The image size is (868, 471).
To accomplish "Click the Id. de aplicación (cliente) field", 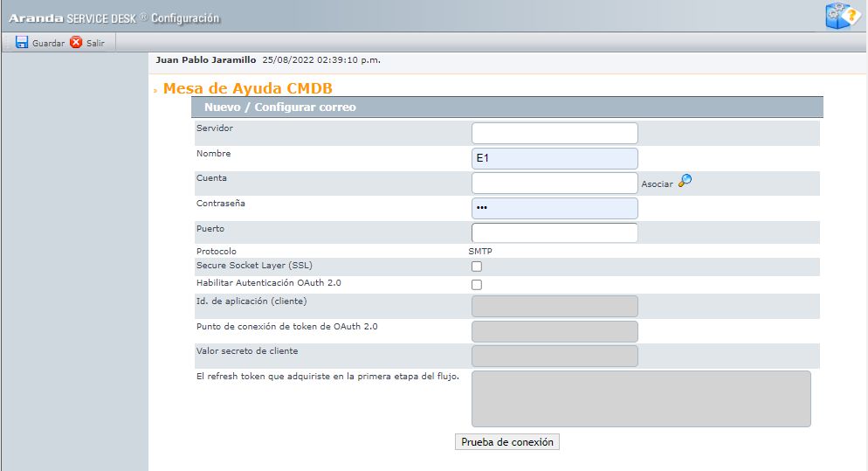I will 555,307.
